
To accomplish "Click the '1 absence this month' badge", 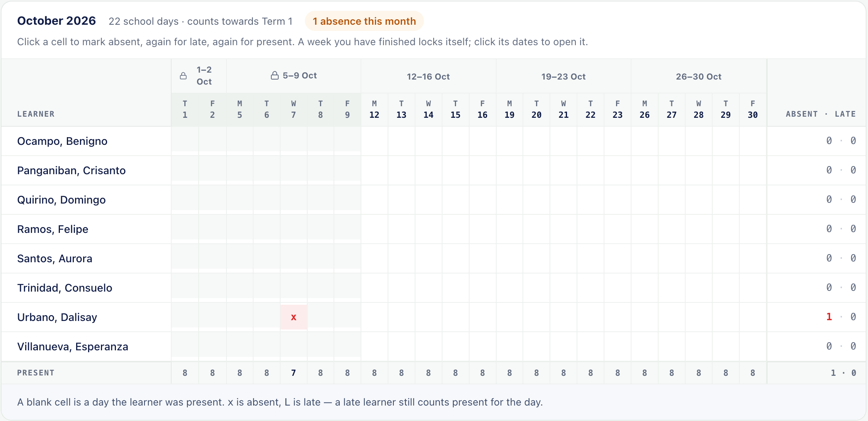I will [364, 21].
